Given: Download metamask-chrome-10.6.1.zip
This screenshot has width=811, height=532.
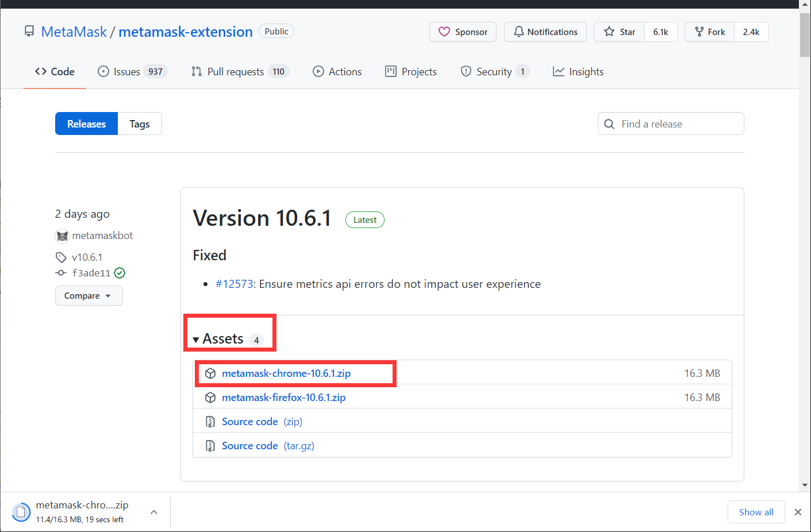Looking at the screenshot, I should (x=286, y=373).
